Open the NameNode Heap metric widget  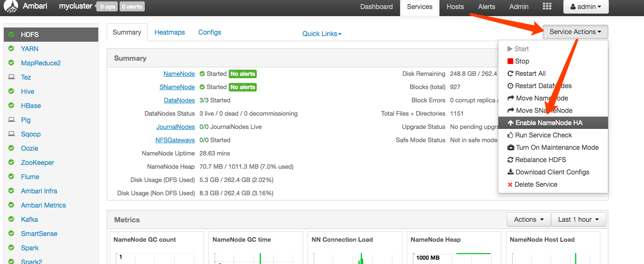(x=454, y=248)
